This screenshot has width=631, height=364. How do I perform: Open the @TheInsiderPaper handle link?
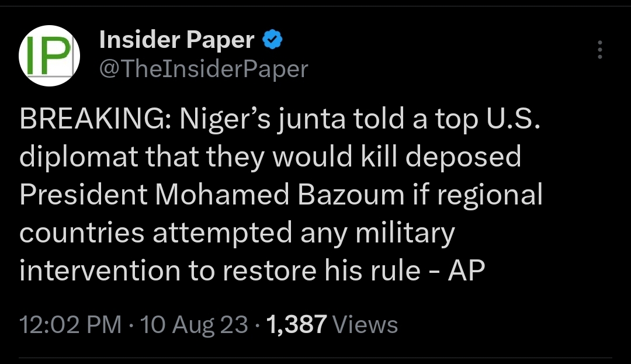click(203, 70)
